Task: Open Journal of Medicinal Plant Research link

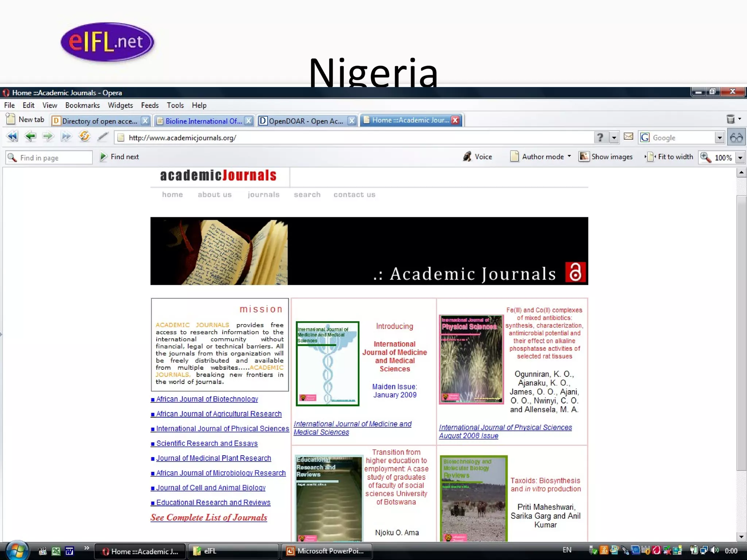Action: (214, 458)
